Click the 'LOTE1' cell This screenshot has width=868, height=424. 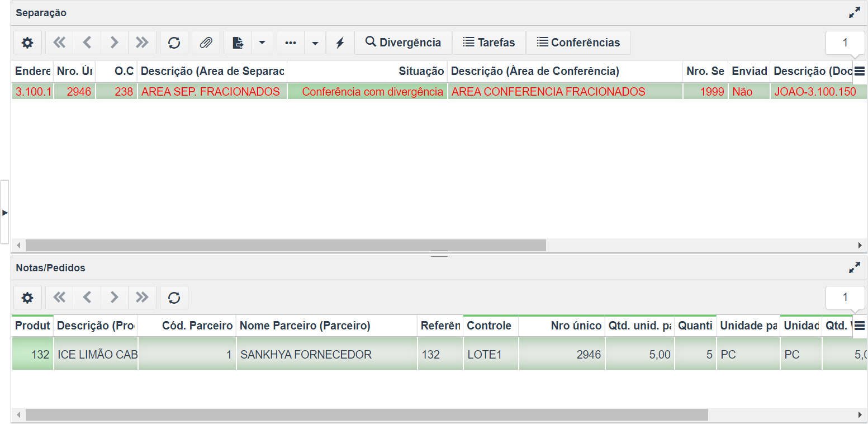click(491, 354)
